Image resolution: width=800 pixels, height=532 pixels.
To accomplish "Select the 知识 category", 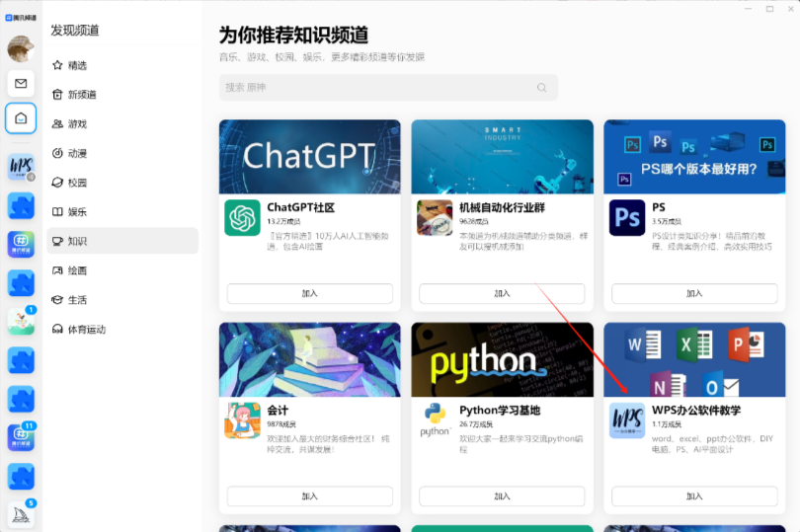I will (x=122, y=241).
